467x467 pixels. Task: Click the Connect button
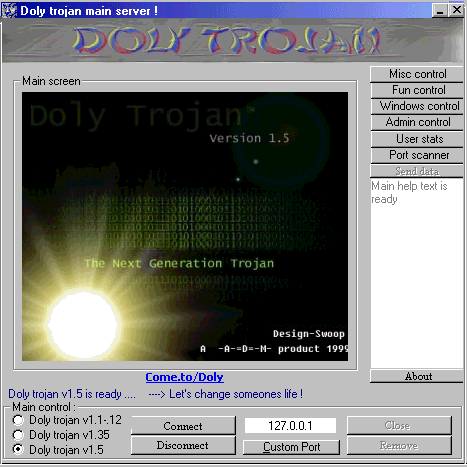(x=183, y=426)
